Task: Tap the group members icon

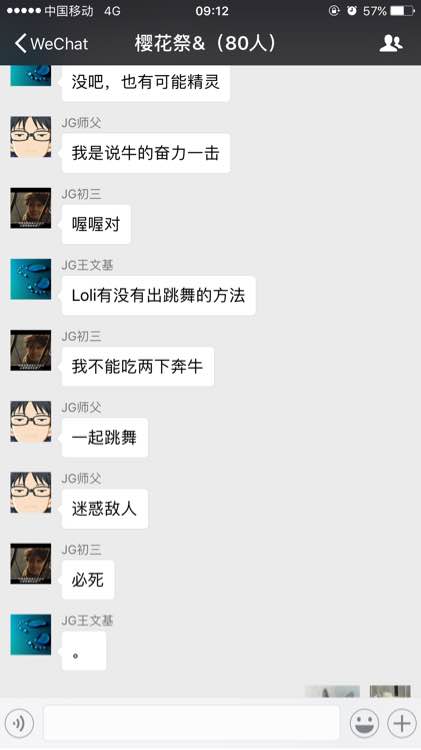Action: tap(391, 44)
